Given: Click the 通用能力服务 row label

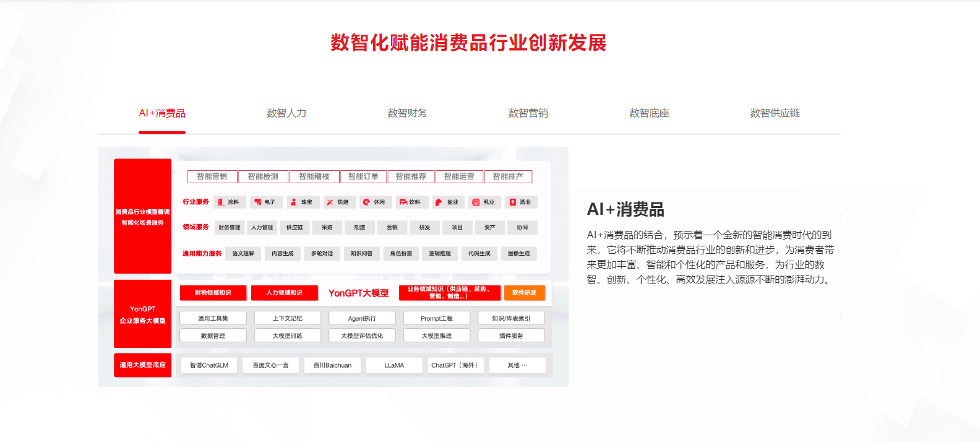Looking at the screenshot, I should 202,254.
